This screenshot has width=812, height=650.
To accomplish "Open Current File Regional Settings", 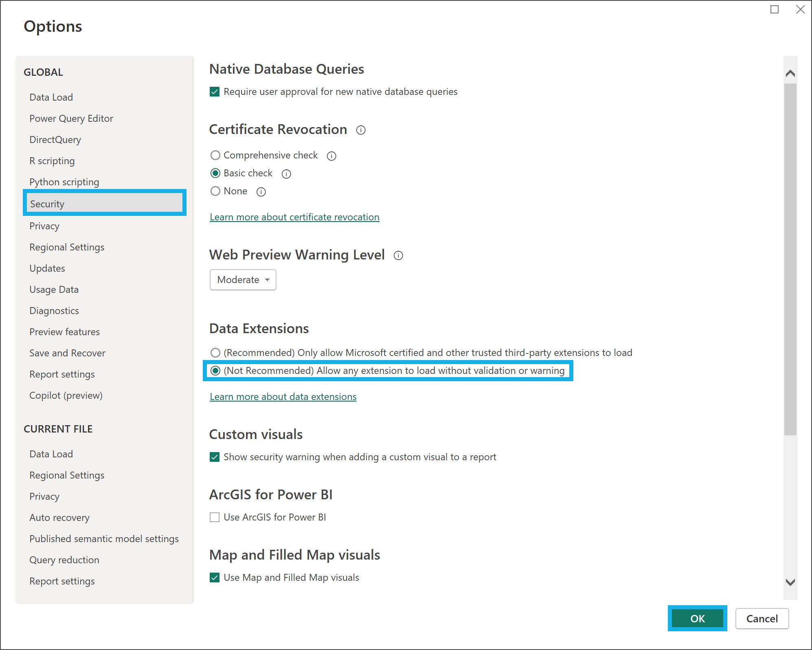I will tap(67, 475).
